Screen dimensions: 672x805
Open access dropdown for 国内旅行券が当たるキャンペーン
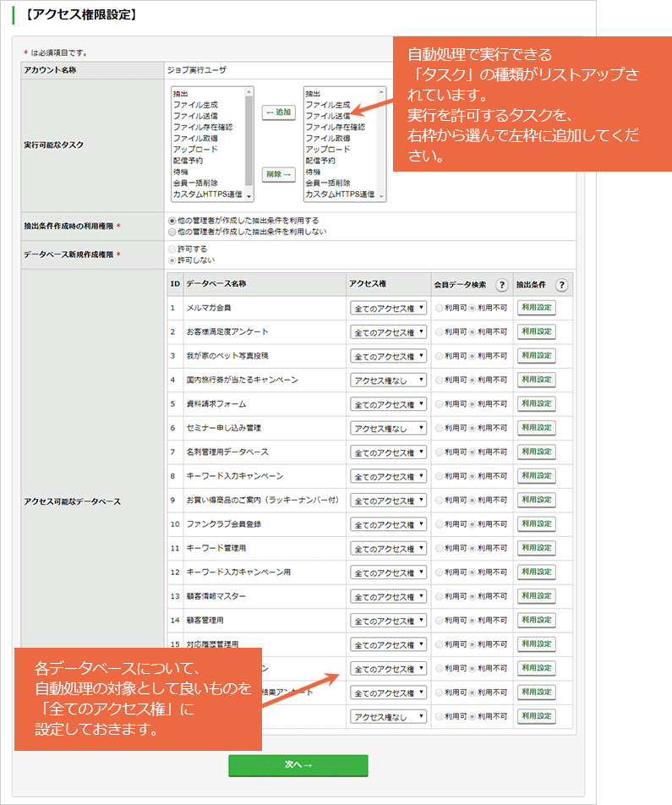389,380
